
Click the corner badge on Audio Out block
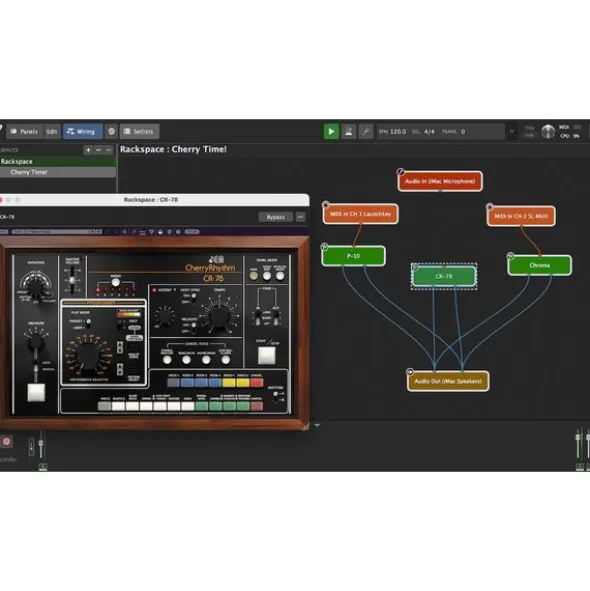410,372
